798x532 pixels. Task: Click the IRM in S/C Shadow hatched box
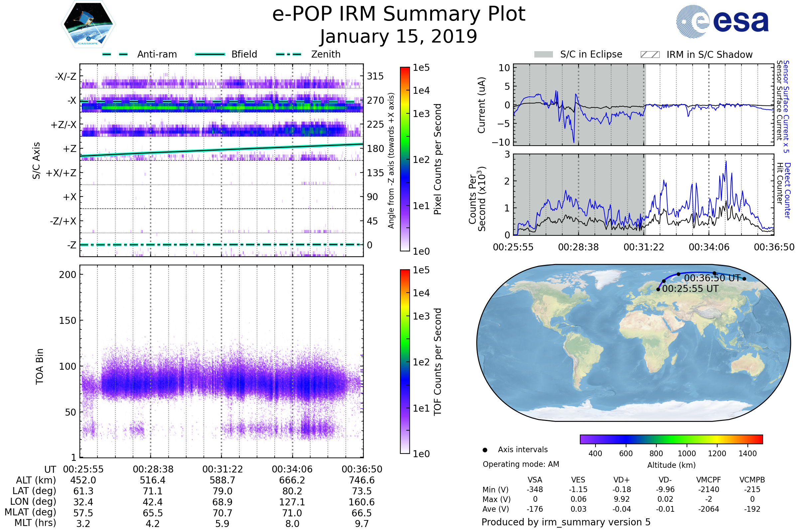click(x=650, y=55)
